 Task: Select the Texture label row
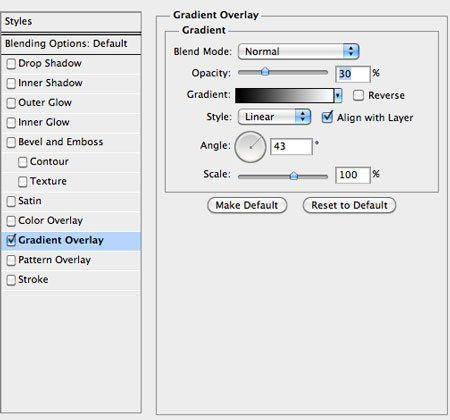click(71, 182)
